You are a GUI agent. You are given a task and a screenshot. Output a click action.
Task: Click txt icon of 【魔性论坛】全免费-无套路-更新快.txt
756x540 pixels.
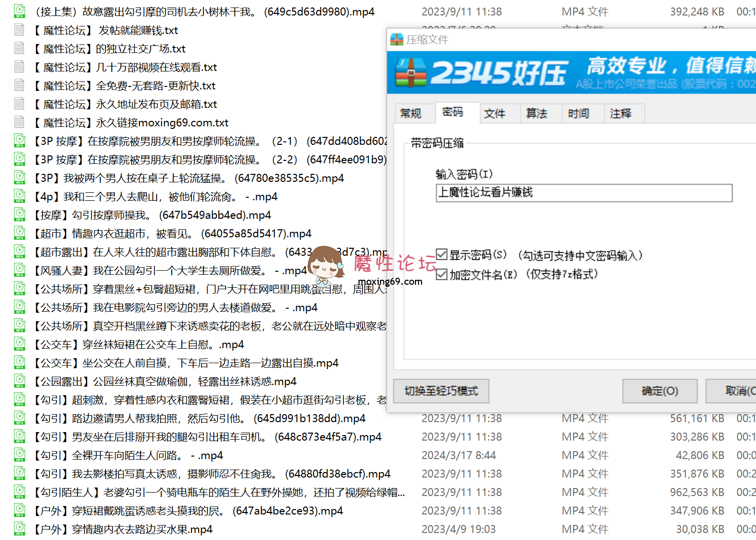(19, 85)
